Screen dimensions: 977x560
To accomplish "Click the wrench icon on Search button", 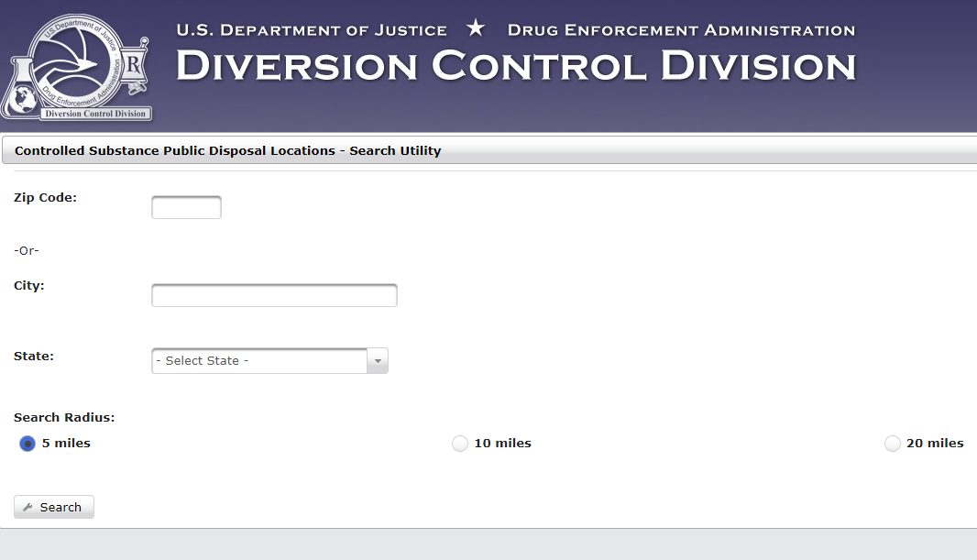I will [x=27, y=507].
